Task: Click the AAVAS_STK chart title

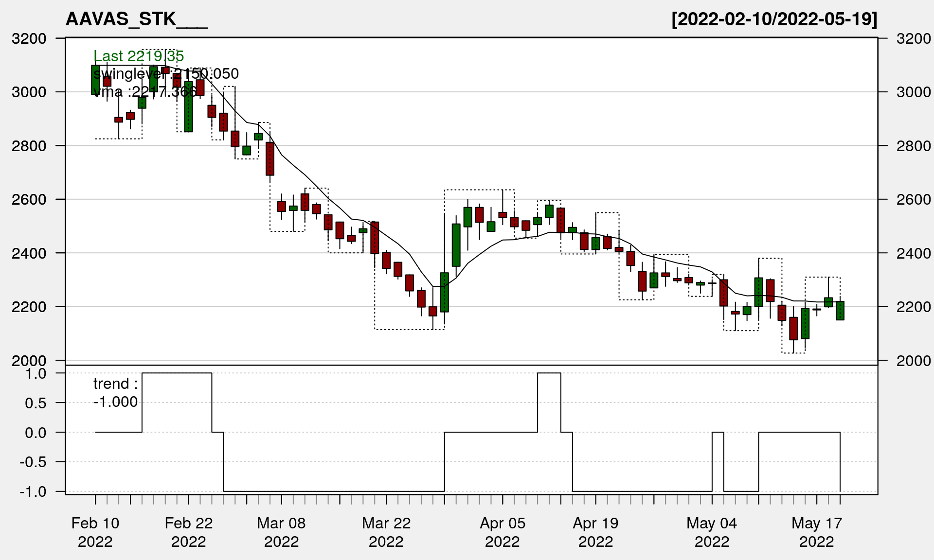Action: click(x=136, y=19)
